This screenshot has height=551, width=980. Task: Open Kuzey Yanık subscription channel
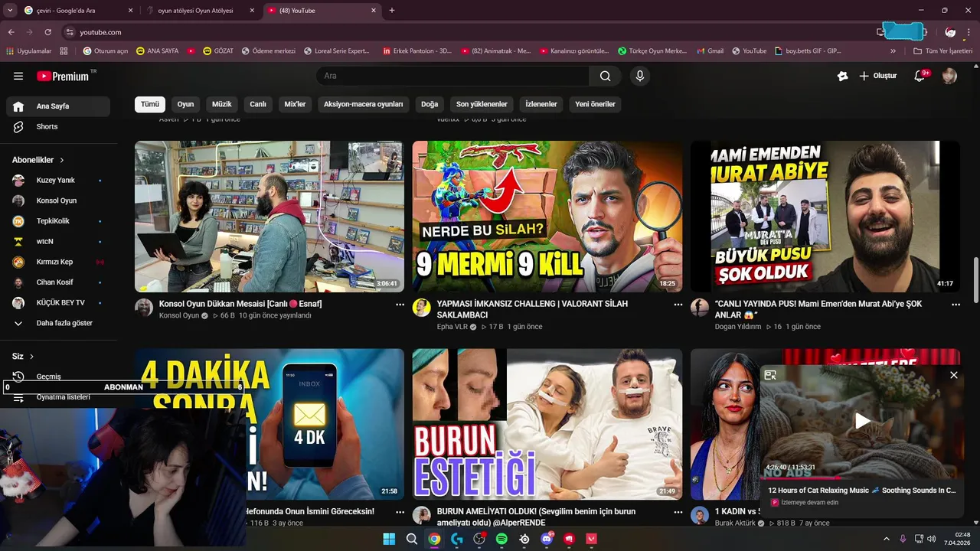58,181
